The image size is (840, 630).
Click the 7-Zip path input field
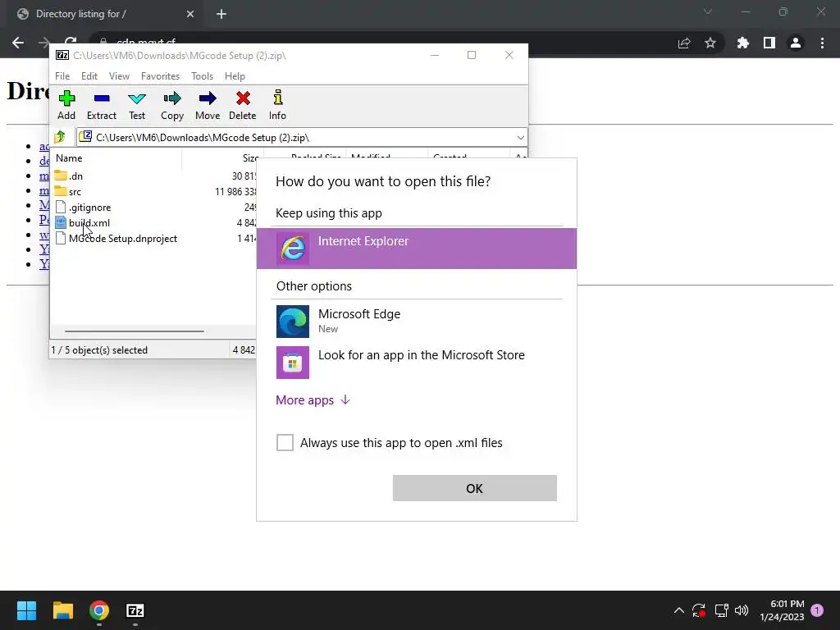302,138
